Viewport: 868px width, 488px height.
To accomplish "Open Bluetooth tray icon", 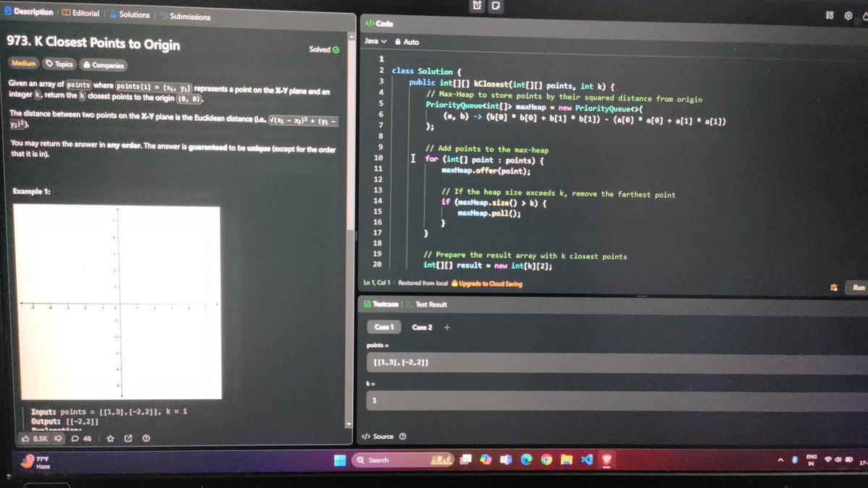I will (x=794, y=461).
